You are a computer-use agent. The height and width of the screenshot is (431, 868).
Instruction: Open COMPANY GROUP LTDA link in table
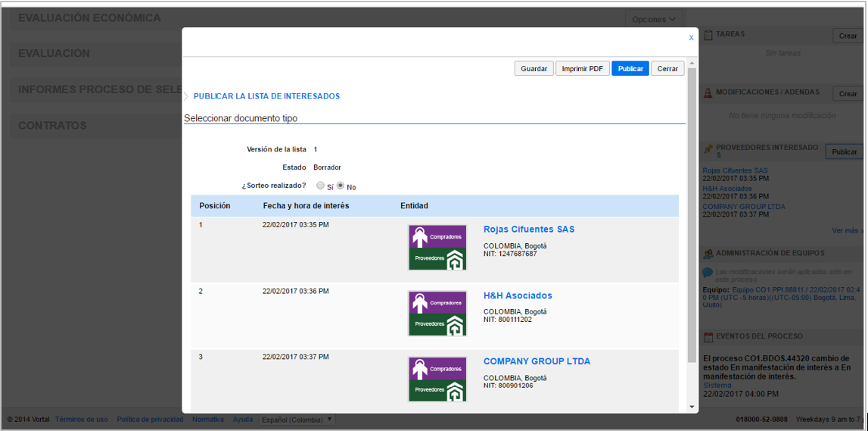coord(537,361)
